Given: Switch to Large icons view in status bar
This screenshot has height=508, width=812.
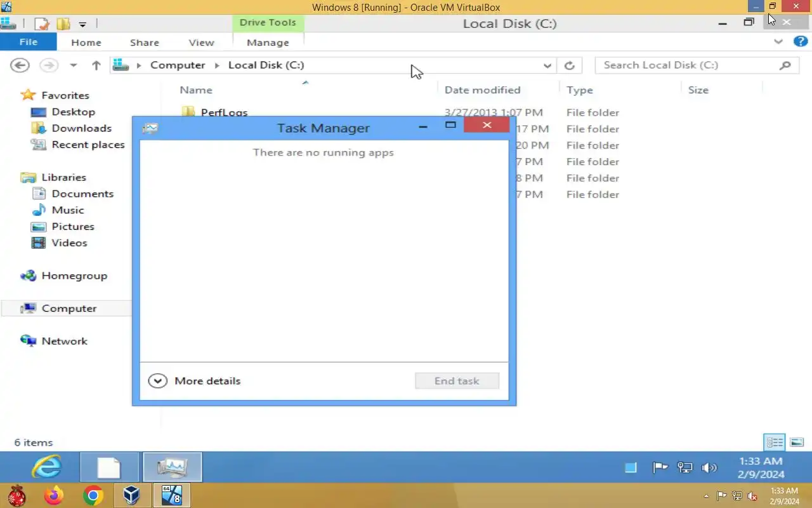Looking at the screenshot, I should (x=797, y=442).
